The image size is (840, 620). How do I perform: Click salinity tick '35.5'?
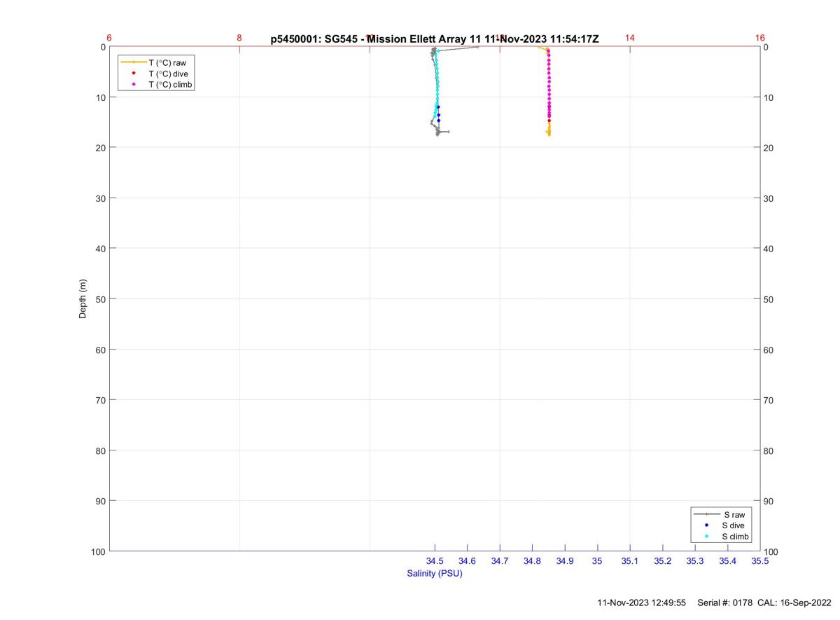click(760, 561)
